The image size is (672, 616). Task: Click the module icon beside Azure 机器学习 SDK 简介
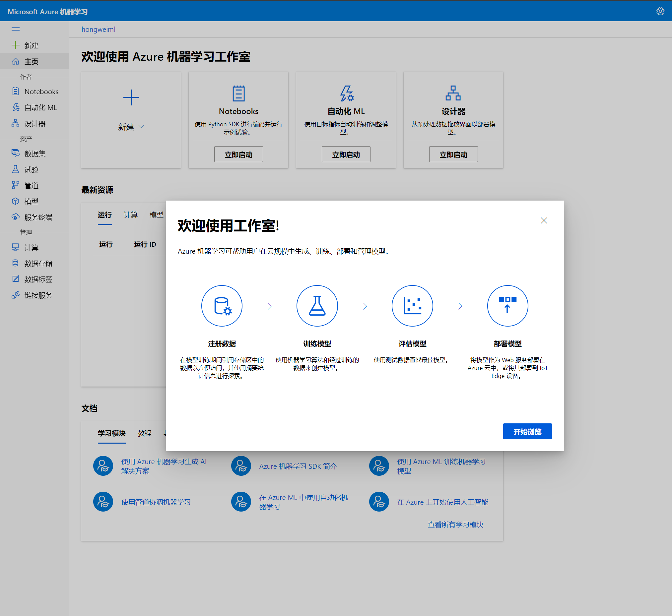point(241,466)
